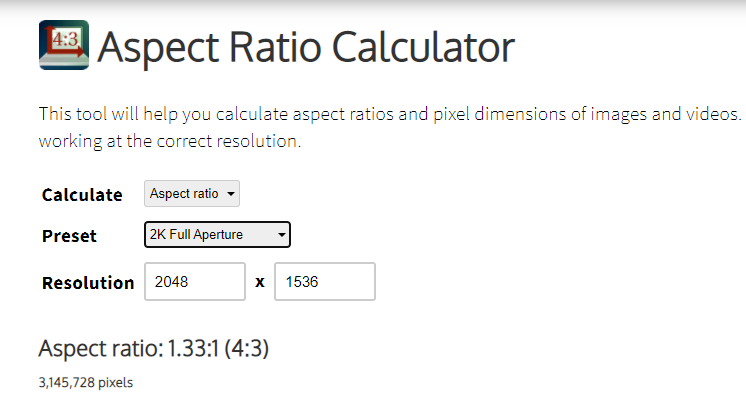Click the 4:3 Aspect Ratio Calculator logo
This screenshot has height=400, width=746.
tap(64, 45)
